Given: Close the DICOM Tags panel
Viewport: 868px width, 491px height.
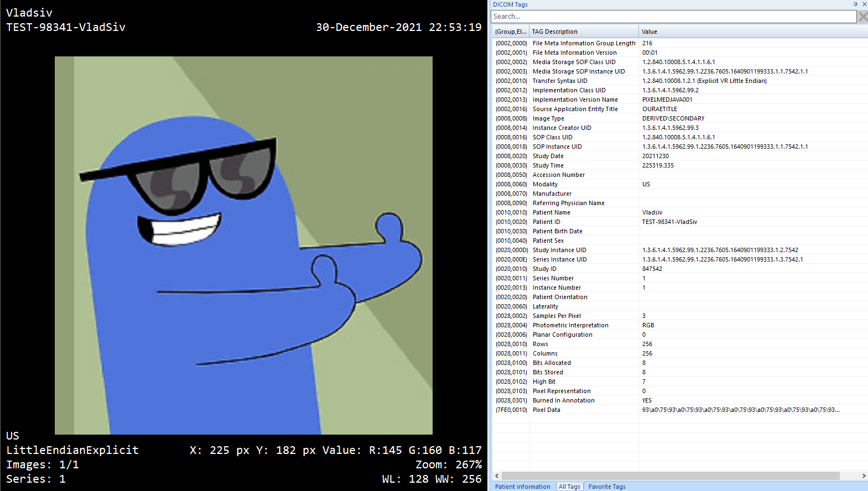Looking at the screenshot, I should pos(864,4).
